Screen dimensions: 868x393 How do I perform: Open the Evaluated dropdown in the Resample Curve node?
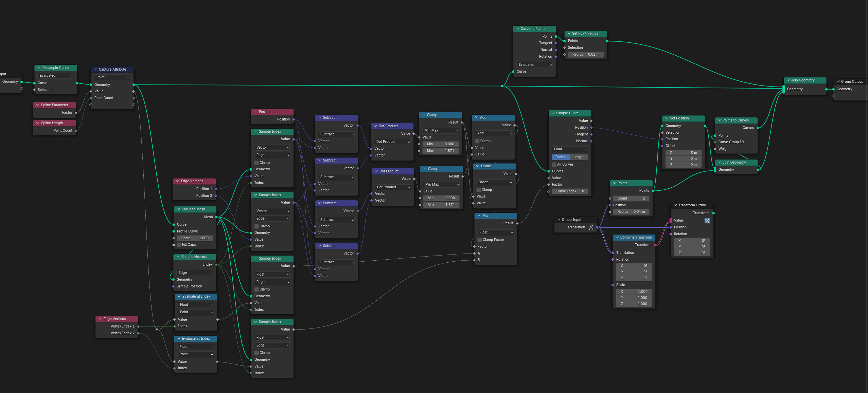[x=56, y=76]
